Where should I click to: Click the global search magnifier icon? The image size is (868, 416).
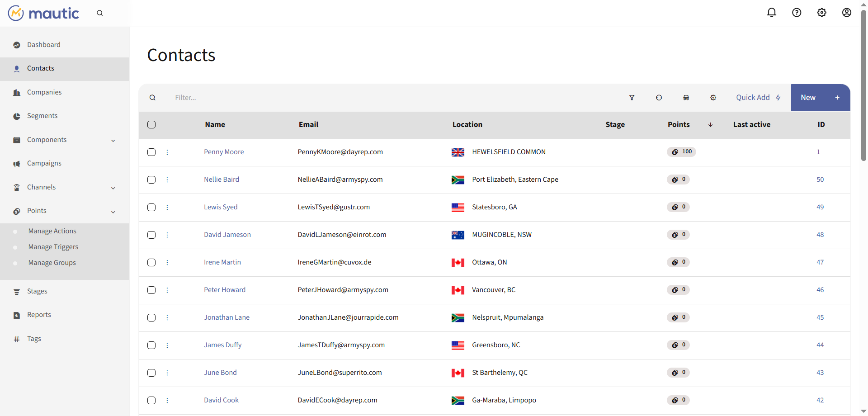[100, 13]
